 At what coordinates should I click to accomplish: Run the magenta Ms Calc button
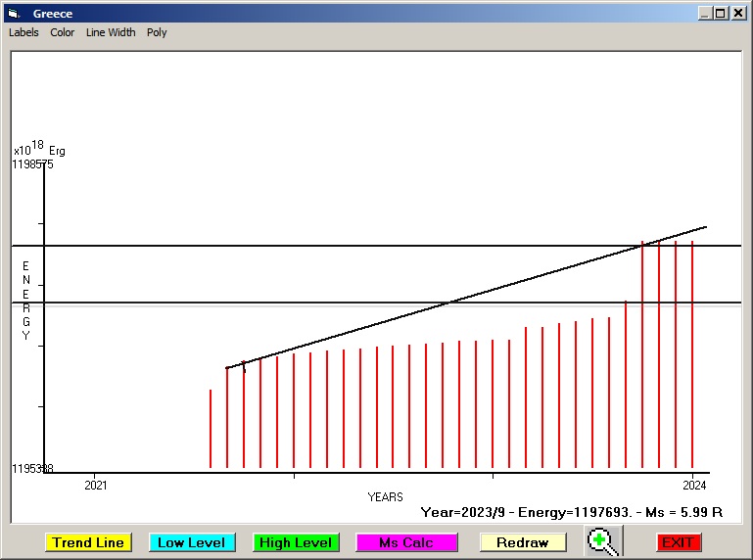click(406, 542)
